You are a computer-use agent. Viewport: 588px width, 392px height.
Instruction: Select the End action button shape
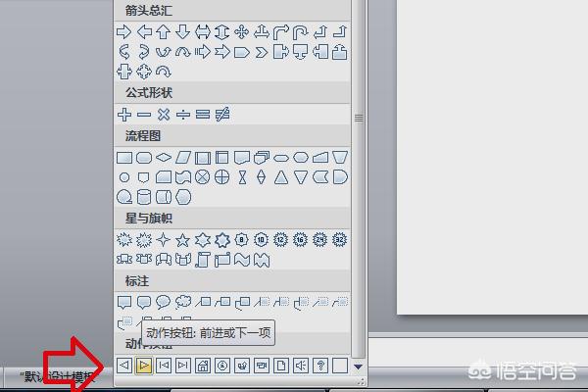(x=183, y=366)
